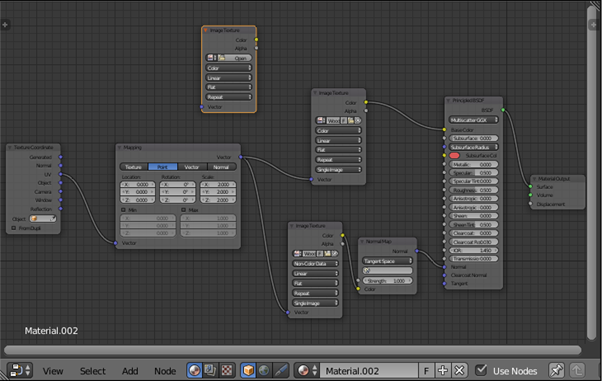Open the Subsurface Radius dropdown
Viewport: 602px width, 381px height.
(473, 147)
